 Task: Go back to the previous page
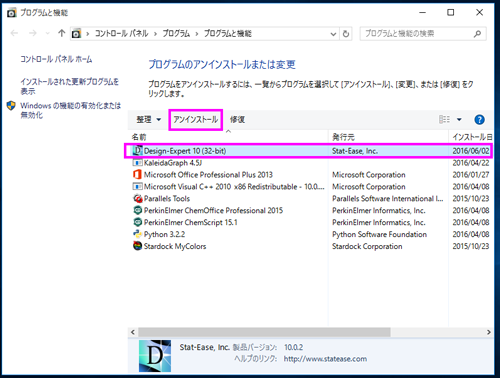(14, 33)
